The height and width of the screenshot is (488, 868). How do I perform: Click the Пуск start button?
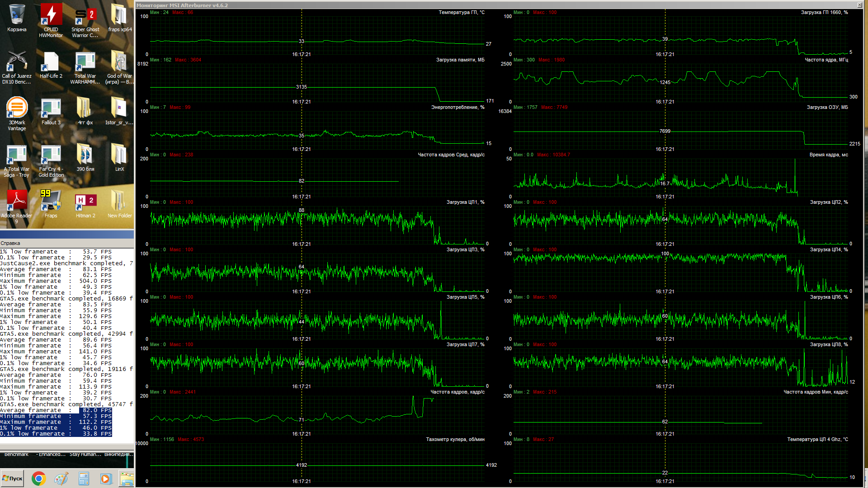[x=13, y=479]
